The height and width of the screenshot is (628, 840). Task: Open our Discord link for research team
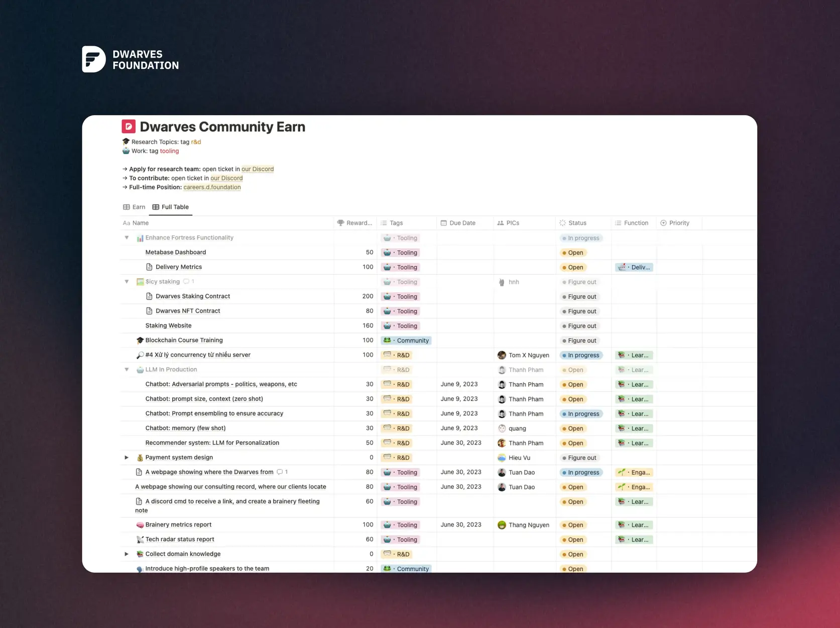coord(258,169)
